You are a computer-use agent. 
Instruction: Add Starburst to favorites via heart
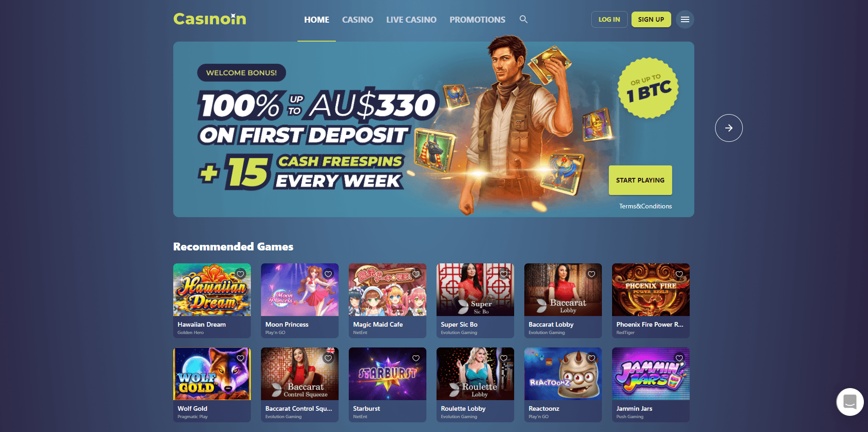coord(416,358)
